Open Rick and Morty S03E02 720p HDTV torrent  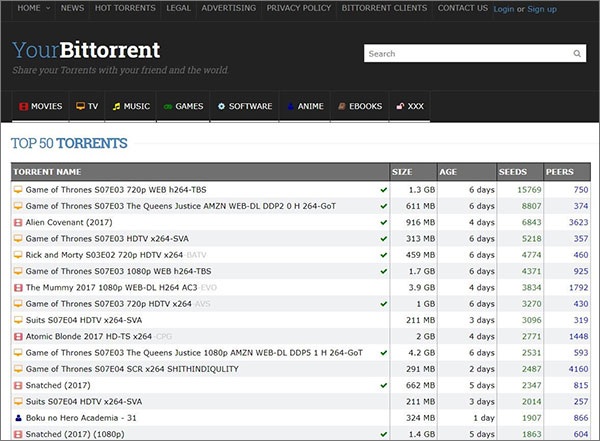(x=116, y=255)
